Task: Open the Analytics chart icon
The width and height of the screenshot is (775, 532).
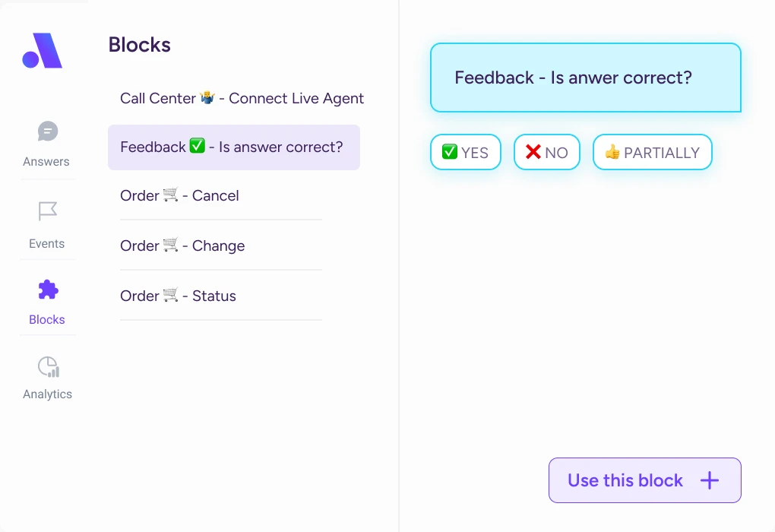Action: 49,366
